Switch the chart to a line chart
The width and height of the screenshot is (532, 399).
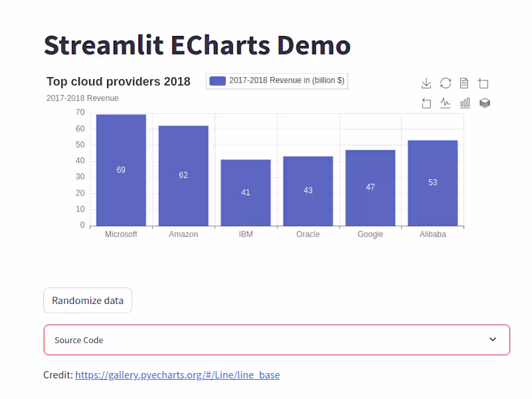446,102
